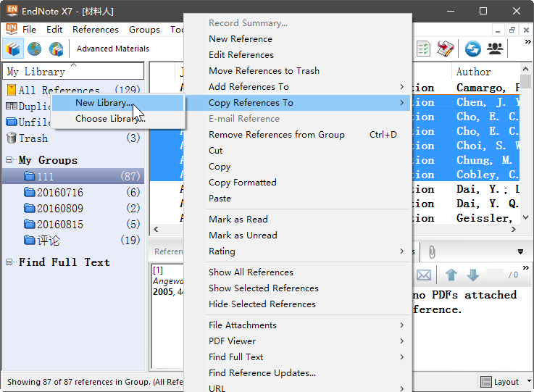The height and width of the screenshot is (392, 534).
Task: Choose the Choose Library... submenu entry
Action: point(117,119)
